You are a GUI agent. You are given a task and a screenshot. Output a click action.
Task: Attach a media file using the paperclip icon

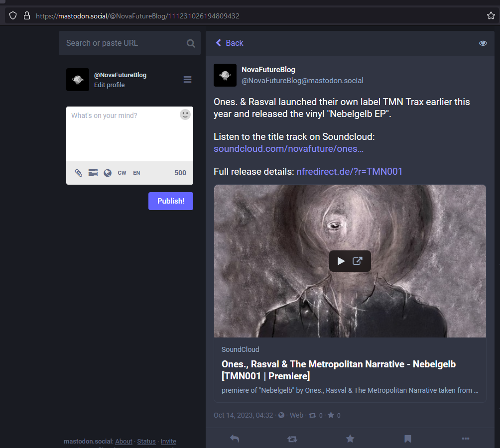click(x=78, y=173)
